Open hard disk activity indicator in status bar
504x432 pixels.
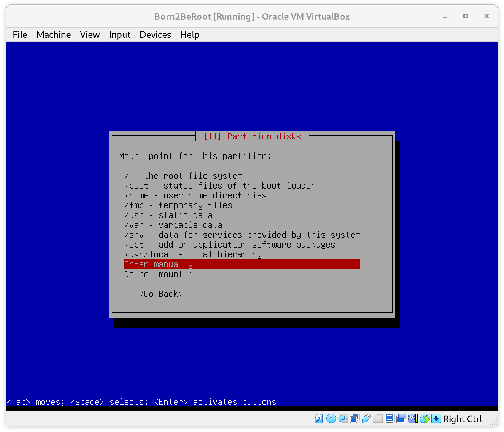(319, 418)
